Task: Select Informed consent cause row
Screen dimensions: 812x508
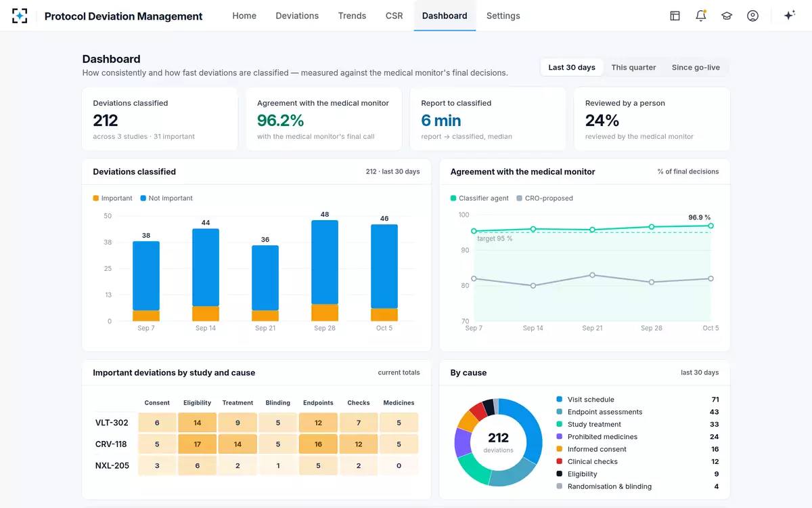Action: tap(637, 449)
